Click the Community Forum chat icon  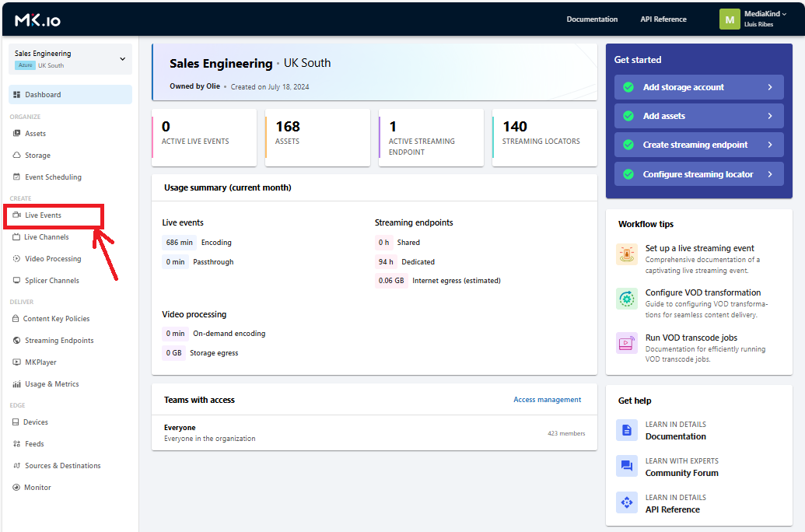pos(626,466)
